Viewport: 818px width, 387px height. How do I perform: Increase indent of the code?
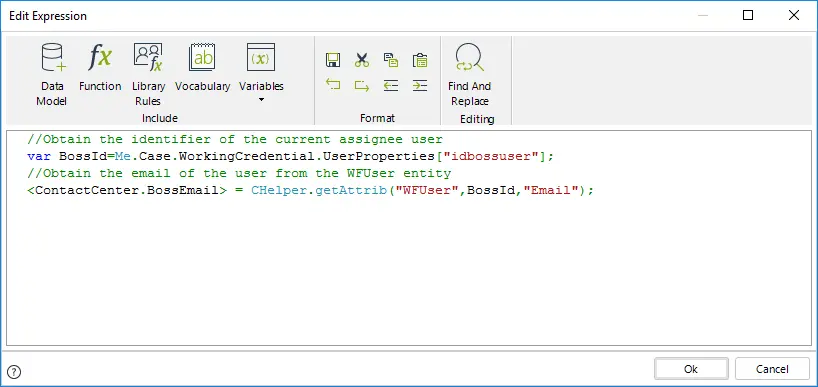click(x=420, y=85)
